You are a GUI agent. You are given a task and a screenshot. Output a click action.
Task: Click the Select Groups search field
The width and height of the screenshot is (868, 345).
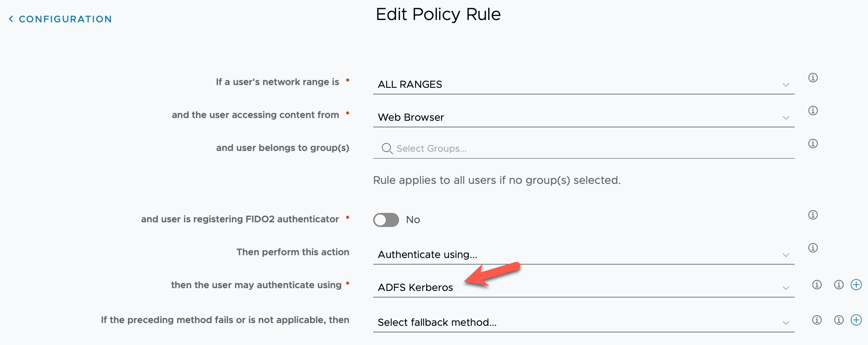click(589, 149)
